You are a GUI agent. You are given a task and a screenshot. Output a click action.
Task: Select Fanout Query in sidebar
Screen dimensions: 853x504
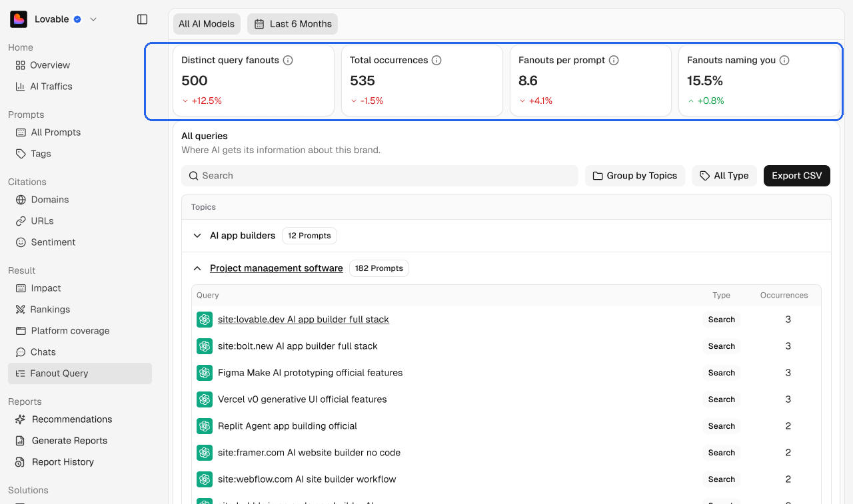click(x=80, y=374)
